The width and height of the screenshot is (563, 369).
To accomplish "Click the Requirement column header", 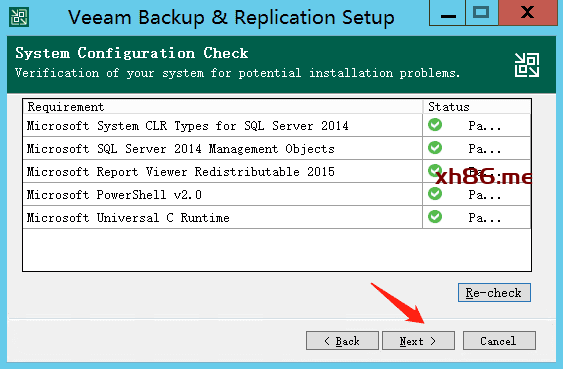I will [222, 107].
